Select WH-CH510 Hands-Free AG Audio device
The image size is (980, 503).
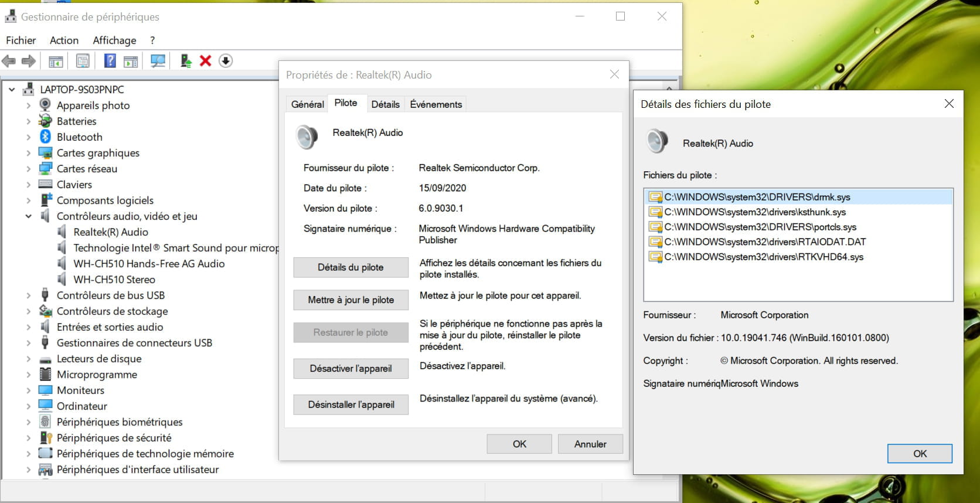tap(149, 264)
